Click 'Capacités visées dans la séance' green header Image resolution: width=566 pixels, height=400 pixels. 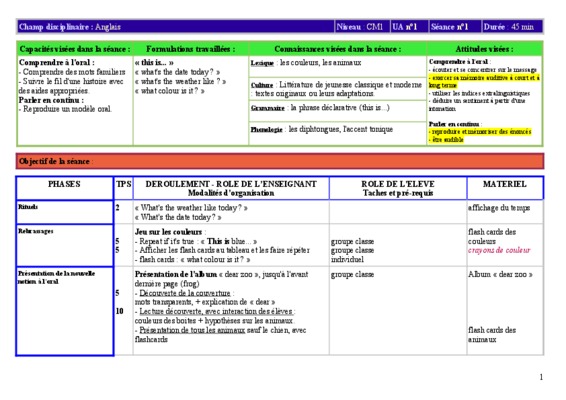click(x=75, y=49)
